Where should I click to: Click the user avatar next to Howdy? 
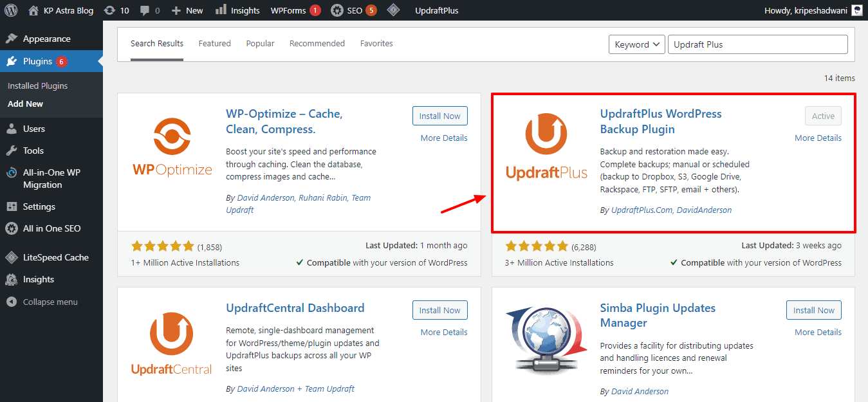(x=856, y=10)
